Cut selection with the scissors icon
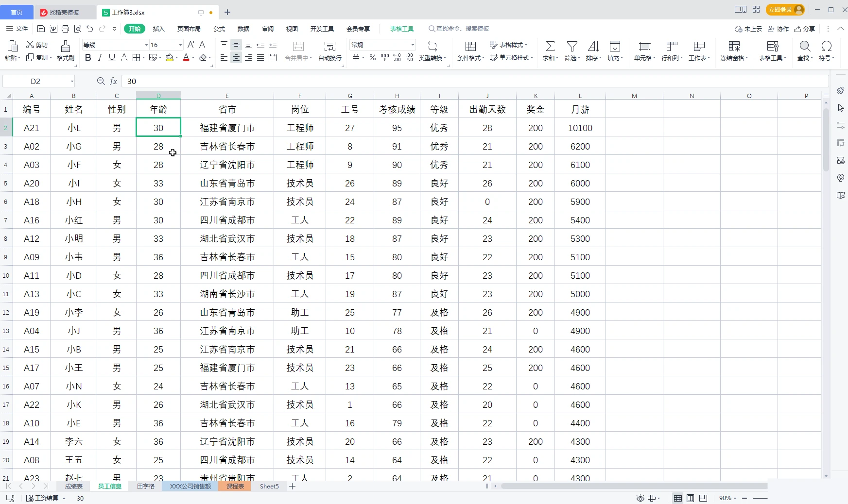 [x=30, y=45]
